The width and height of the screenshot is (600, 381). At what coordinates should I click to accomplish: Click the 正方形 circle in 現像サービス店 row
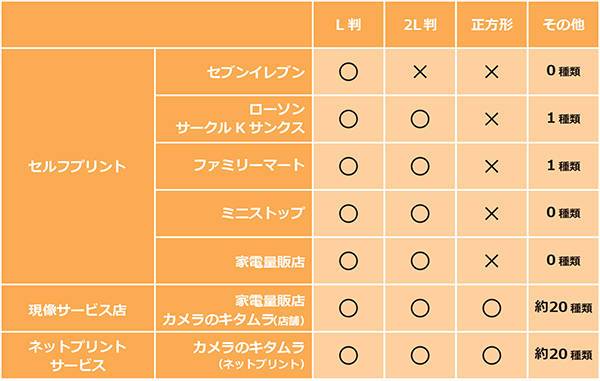[491, 308]
